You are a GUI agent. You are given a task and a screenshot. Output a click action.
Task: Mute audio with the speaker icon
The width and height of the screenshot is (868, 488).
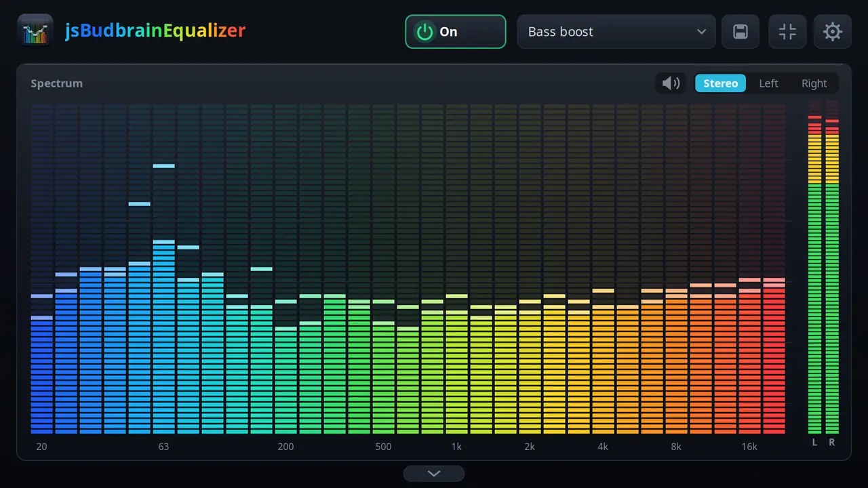[671, 83]
